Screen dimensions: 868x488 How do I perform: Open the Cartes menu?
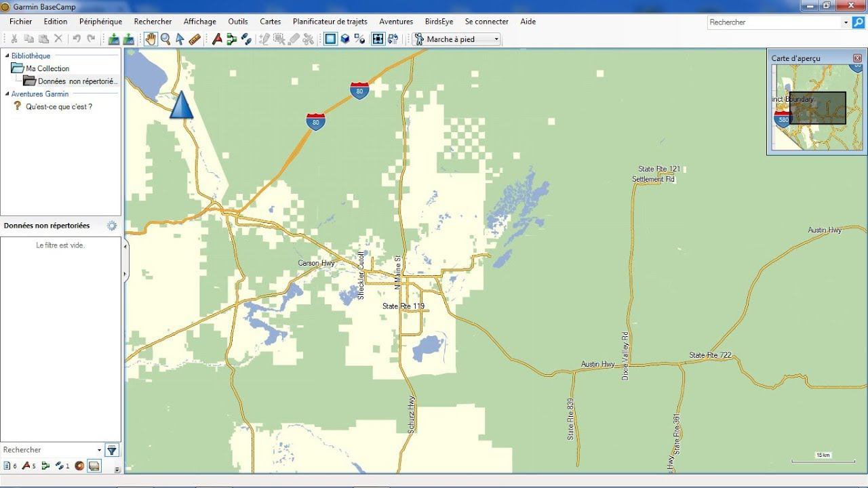pos(270,22)
